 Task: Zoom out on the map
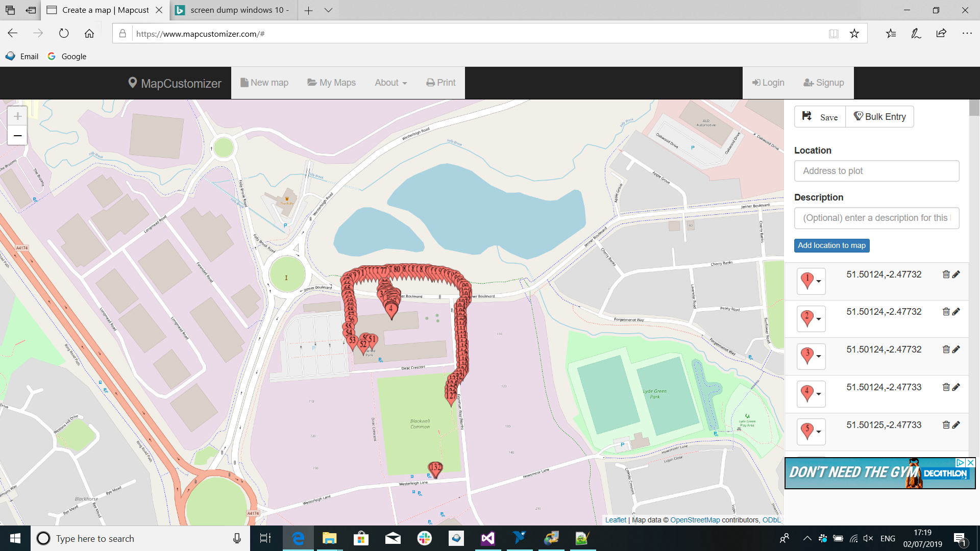(17, 136)
